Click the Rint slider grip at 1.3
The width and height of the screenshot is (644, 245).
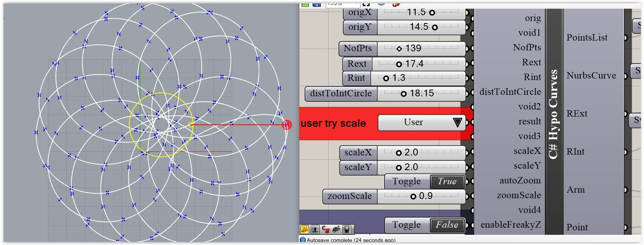click(386, 78)
